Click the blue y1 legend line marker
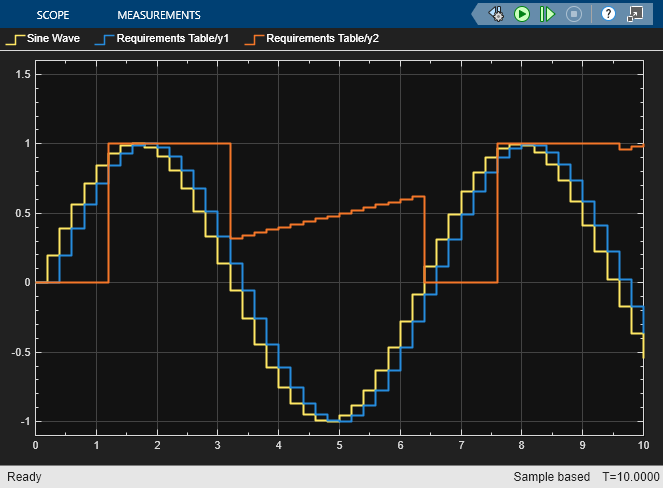This screenshot has width=663, height=488. tap(105, 39)
